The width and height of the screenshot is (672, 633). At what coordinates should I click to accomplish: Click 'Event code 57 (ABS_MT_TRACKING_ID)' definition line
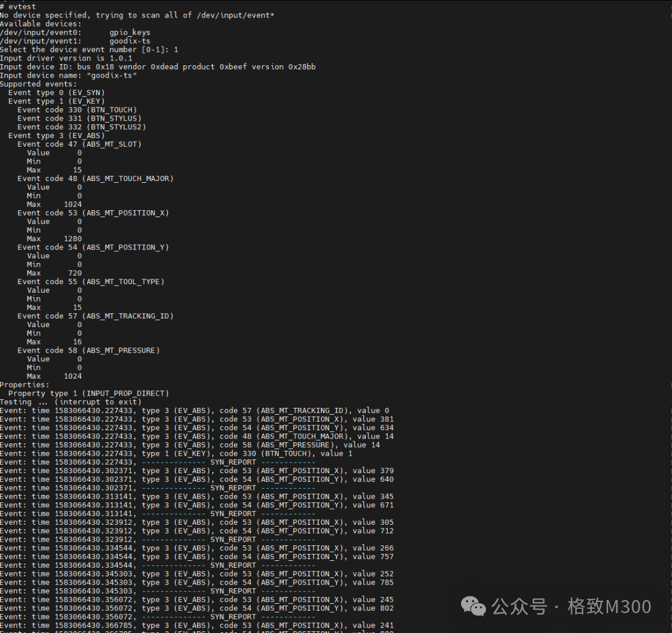click(96, 316)
